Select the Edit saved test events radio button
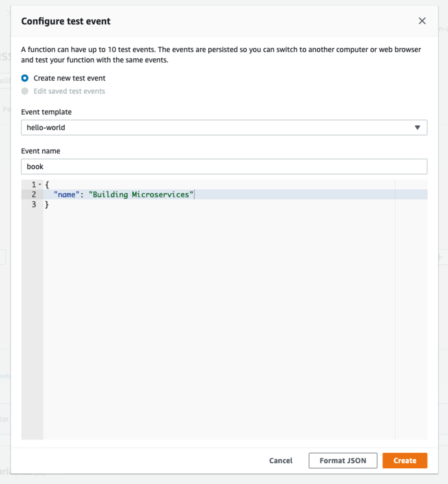Screen dimensions: 448x484 tap(25, 91)
